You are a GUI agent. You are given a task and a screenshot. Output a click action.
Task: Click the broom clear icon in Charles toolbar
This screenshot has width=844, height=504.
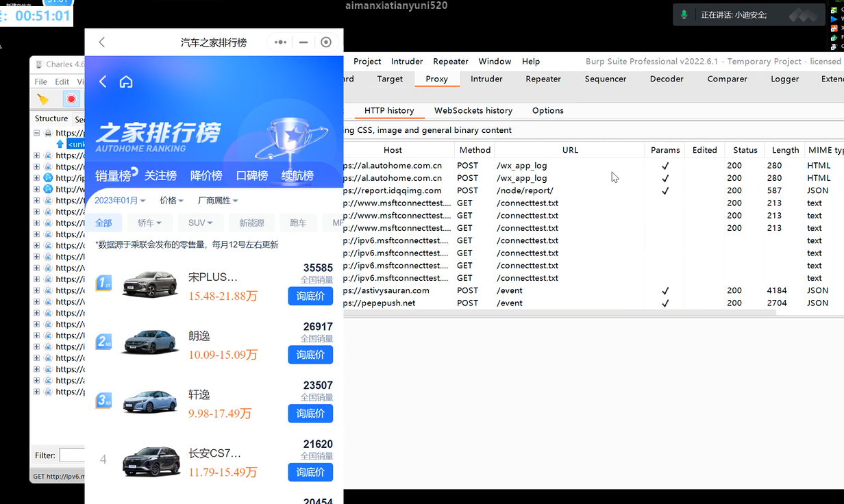click(43, 99)
